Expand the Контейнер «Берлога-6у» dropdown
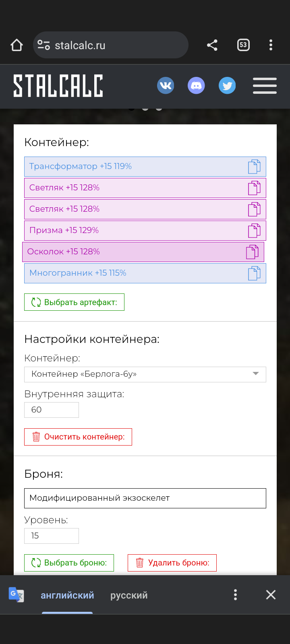 click(x=145, y=374)
